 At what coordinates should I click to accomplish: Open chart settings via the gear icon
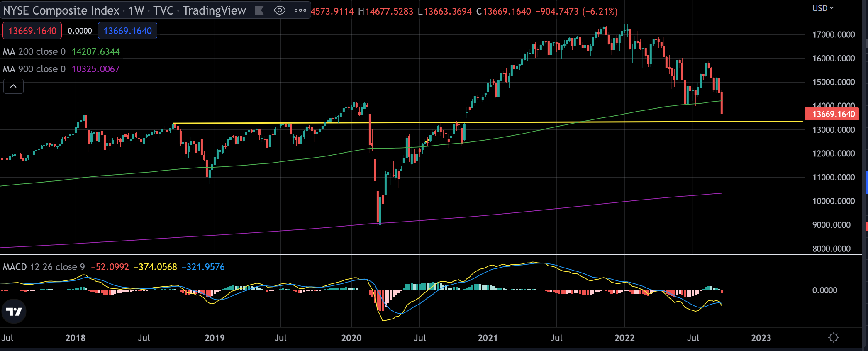coord(833,337)
